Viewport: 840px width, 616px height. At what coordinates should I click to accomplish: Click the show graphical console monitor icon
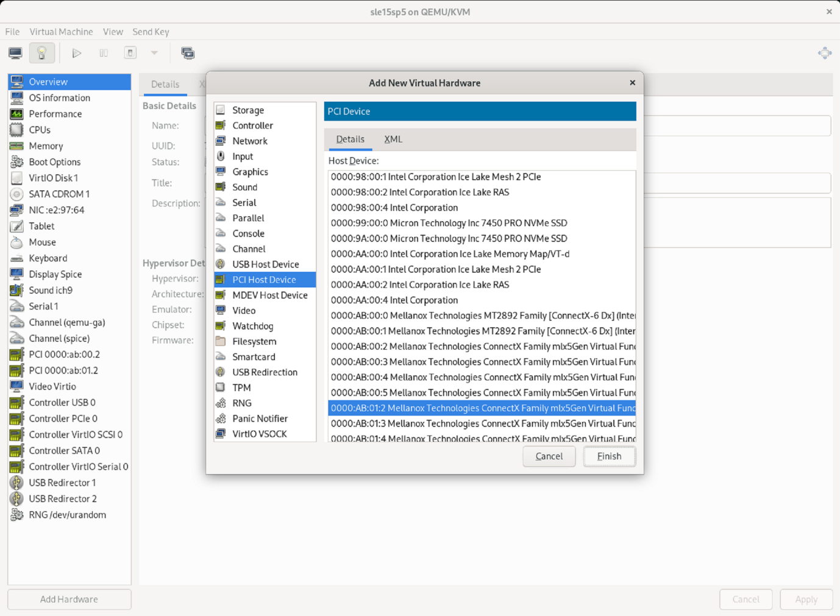(16, 53)
